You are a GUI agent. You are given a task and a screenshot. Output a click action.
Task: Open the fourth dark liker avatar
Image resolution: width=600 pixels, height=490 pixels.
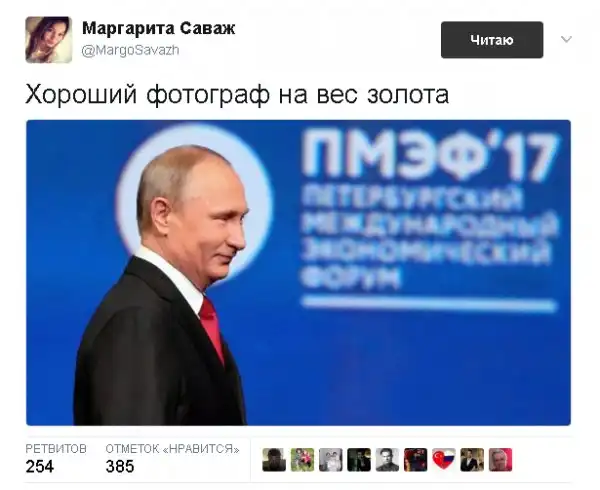pyautogui.click(x=359, y=460)
